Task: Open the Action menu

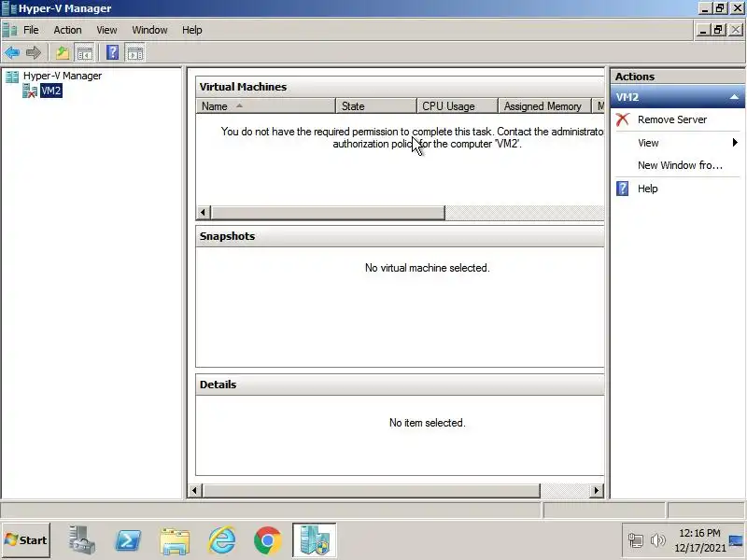Action: tap(67, 30)
